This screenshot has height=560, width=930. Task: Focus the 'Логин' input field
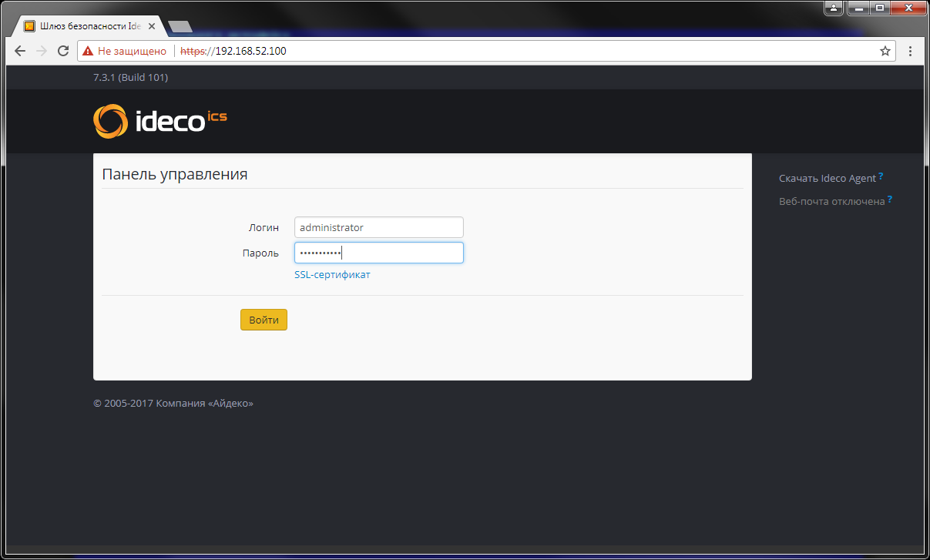379,227
